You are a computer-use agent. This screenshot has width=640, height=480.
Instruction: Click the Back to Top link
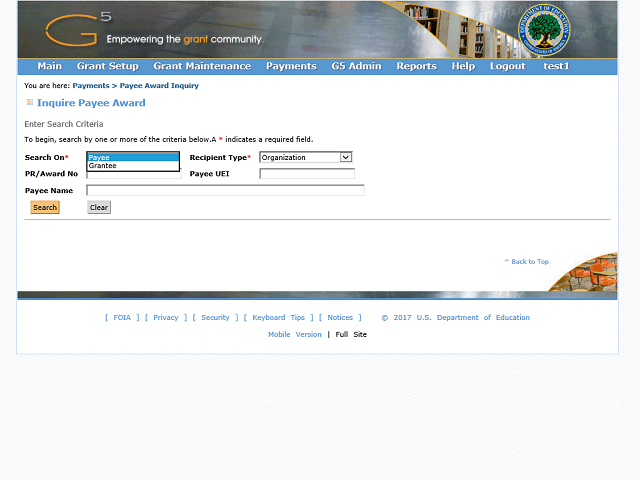coord(527,262)
